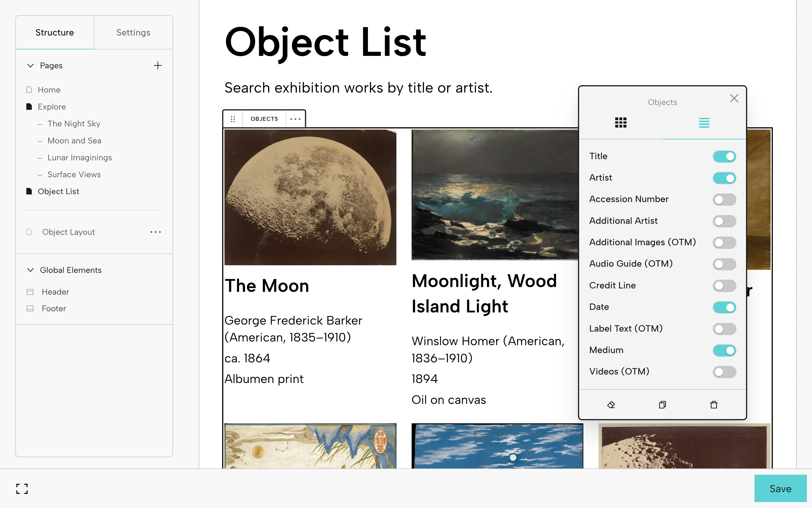
Task: Toggle the Title field off
Action: [x=724, y=157]
